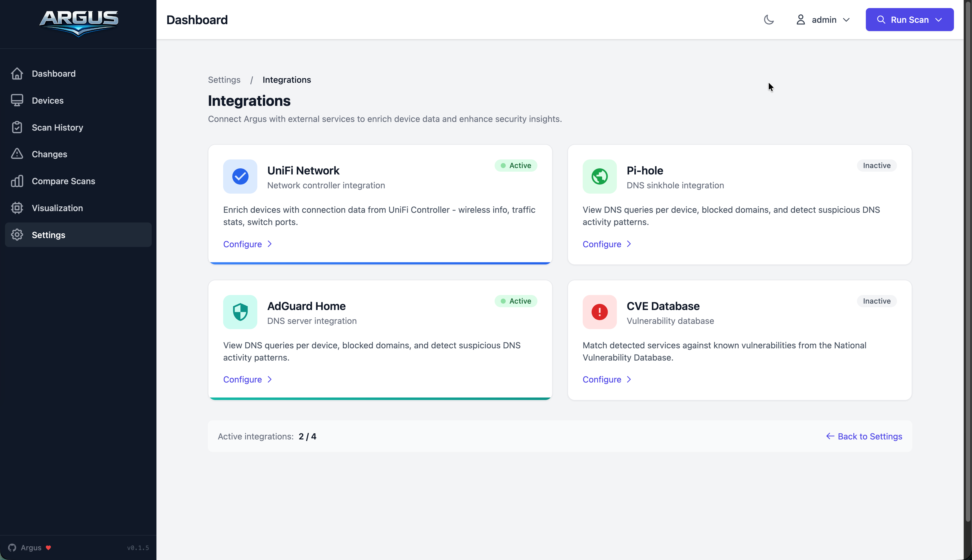Screen dimensions: 972x560
Task: Open Settings from the breadcrumb
Action: click(224, 80)
